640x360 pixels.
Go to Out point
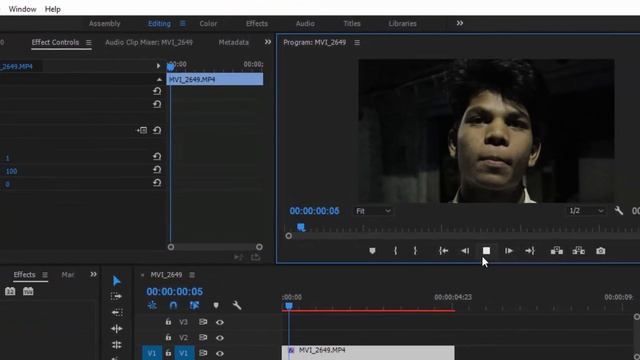[x=530, y=251]
